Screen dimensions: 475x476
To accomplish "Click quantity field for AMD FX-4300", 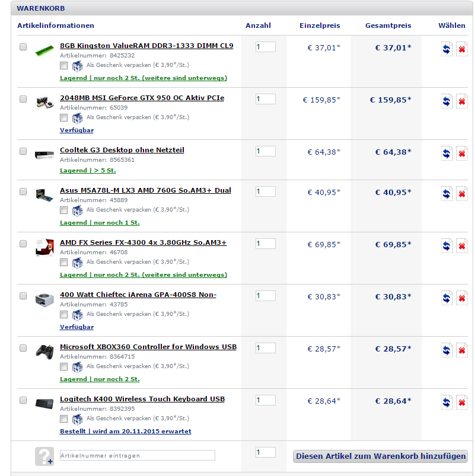I will [x=266, y=244].
